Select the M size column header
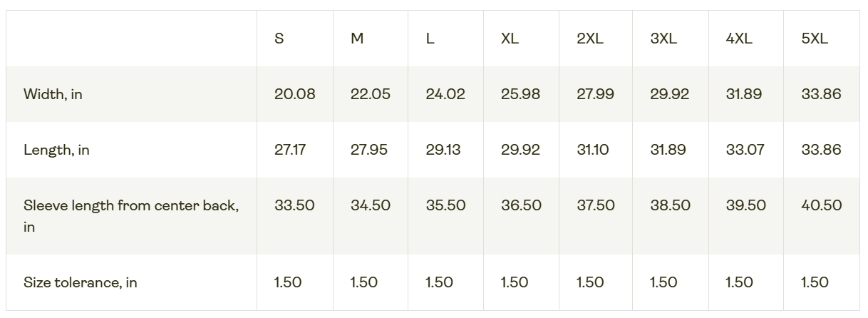Screen dimensions: 868x318 pos(357,39)
